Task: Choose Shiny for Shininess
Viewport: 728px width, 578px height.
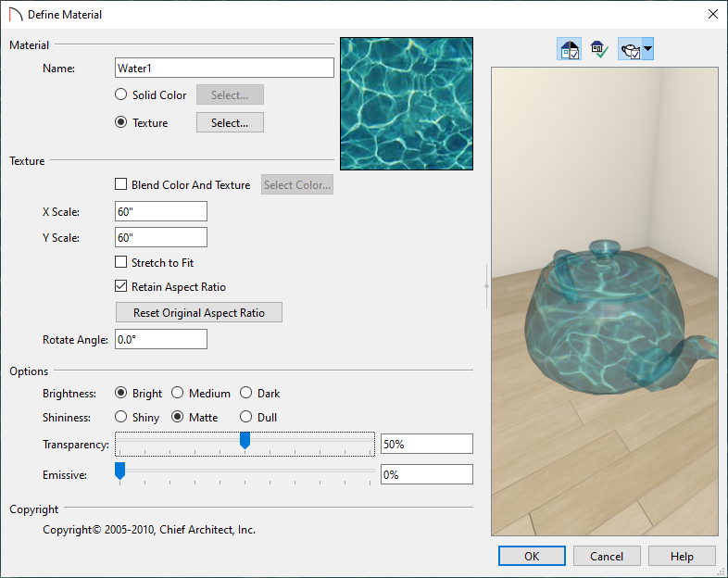Action: tap(120, 417)
